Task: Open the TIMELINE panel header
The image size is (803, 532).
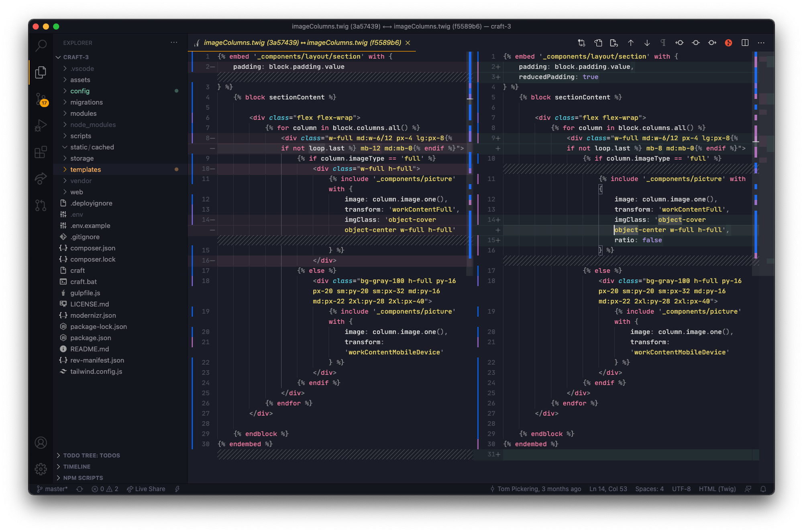Action: pos(77,466)
